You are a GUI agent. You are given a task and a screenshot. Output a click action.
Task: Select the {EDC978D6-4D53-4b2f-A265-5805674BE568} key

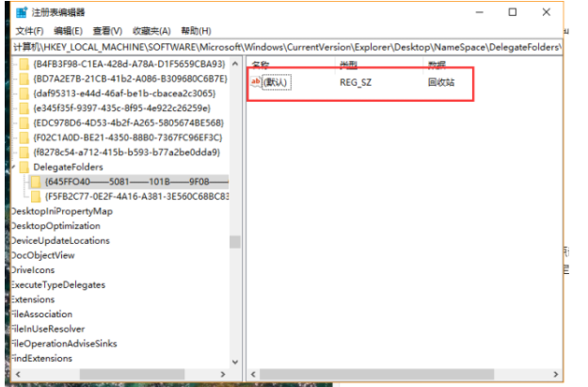(x=128, y=123)
